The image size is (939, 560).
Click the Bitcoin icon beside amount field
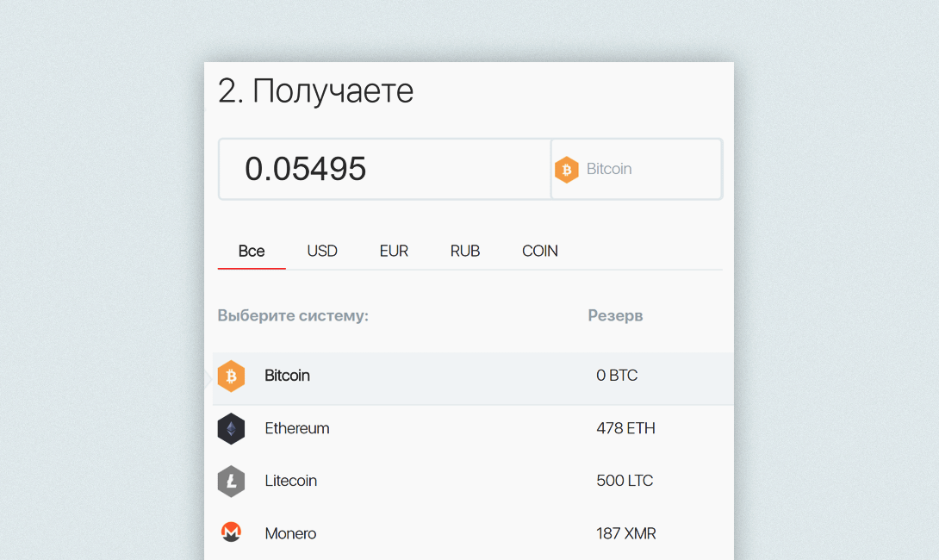coord(567,170)
